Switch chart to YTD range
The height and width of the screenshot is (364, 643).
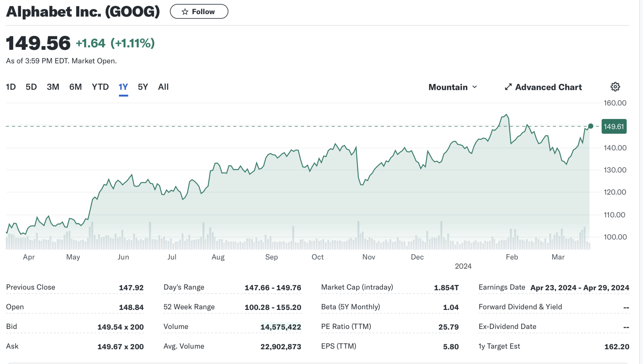click(x=100, y=87)
